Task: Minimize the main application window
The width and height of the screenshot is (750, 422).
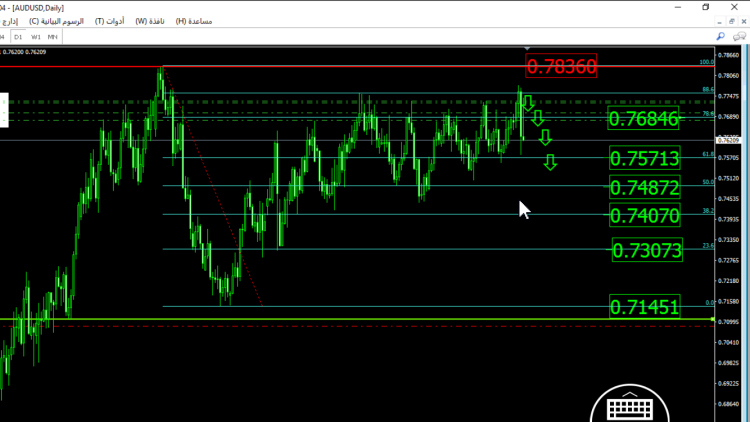Action: pyautogui.click(x=678, y=7)
